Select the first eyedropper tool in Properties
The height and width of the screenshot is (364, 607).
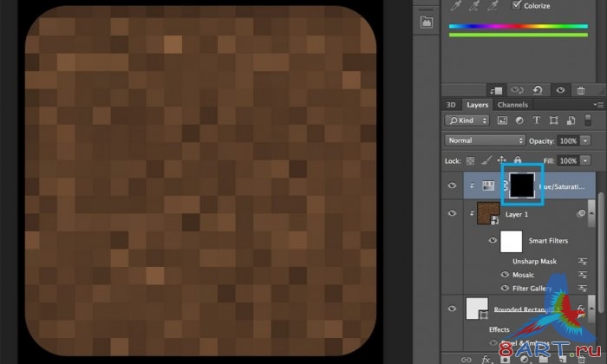pos(456,5)
